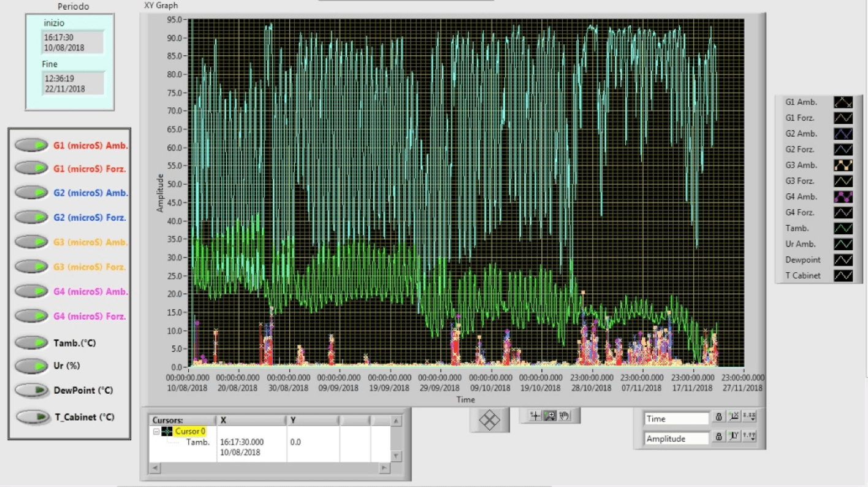Click the cursor mover diamond pad
The image size is (868, 487).
click(x=489, y=420)
